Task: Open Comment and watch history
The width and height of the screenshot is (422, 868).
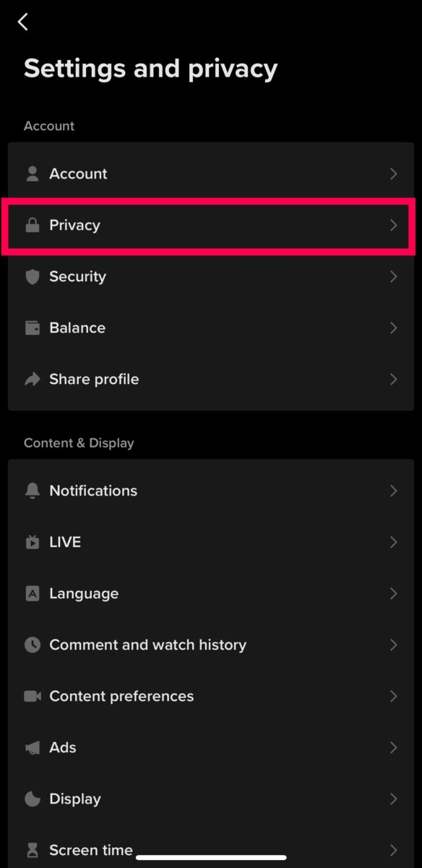Action: point(211,644)
